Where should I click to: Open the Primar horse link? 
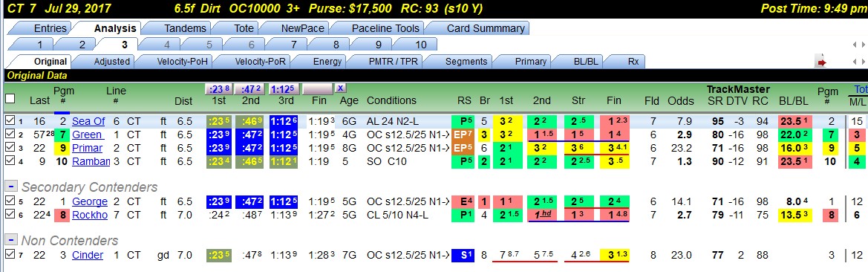(x=87, y=148)
